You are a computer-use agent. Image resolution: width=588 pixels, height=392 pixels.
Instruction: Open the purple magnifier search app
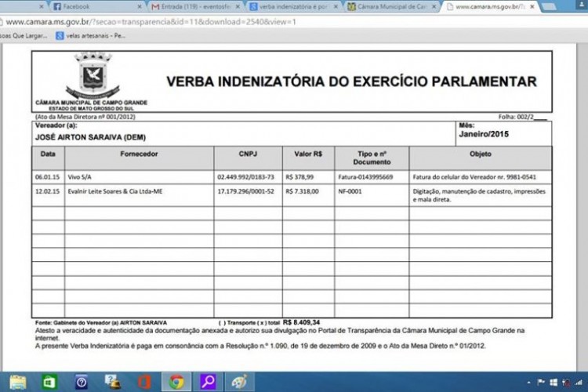tap(208, 382)
